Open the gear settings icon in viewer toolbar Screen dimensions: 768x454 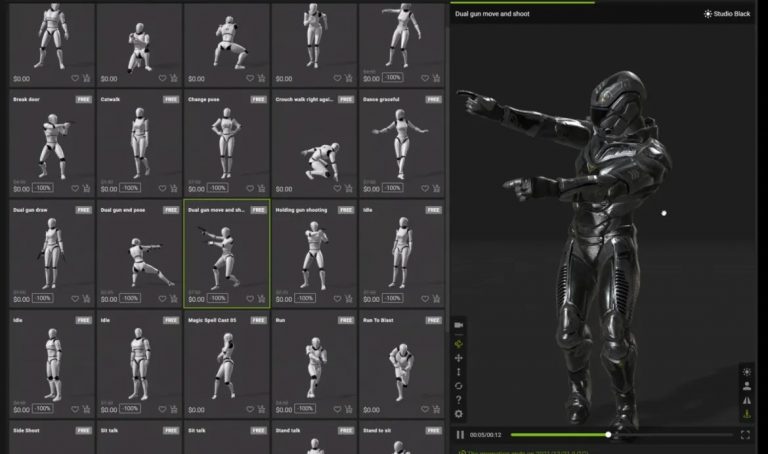tap(458, 414)
